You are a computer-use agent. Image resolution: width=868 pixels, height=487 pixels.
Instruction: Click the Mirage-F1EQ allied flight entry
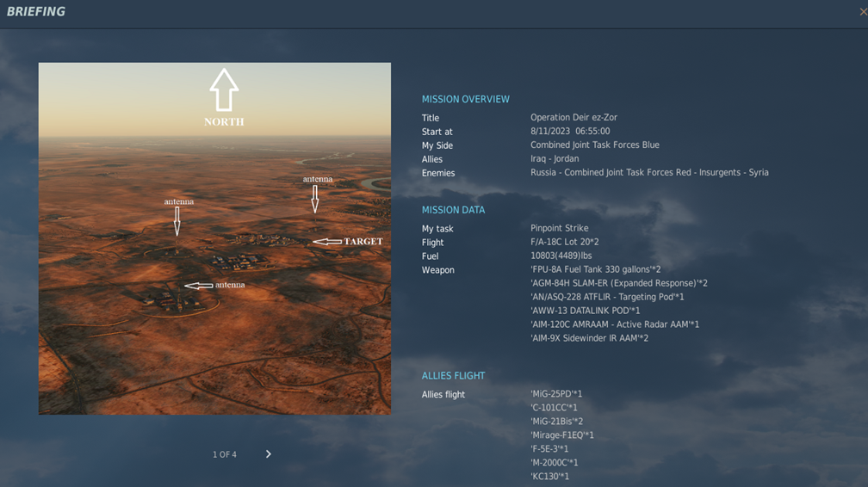tap(561, 435)
